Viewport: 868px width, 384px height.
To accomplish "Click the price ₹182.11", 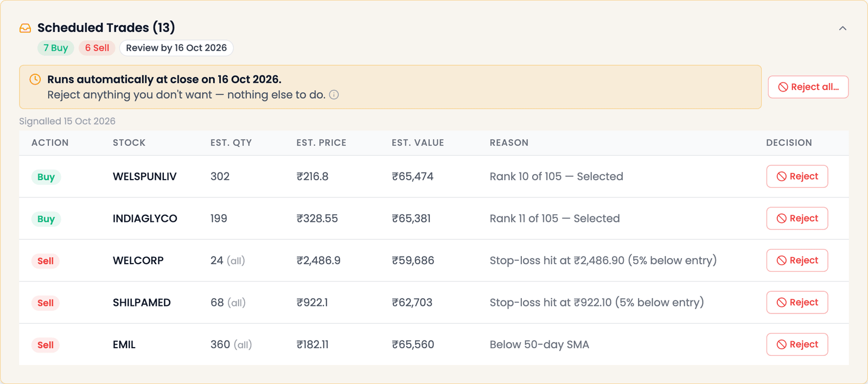I will [x=312, y=344].
